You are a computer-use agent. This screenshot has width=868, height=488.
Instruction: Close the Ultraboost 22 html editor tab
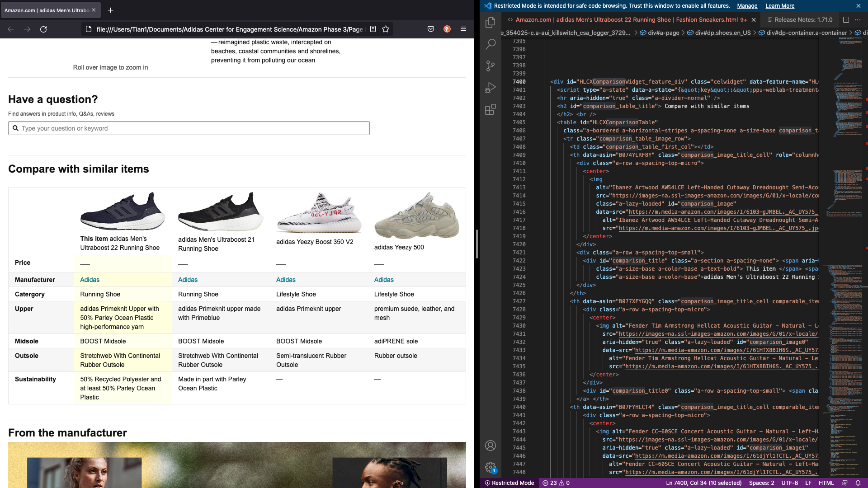tap(754, 20)
